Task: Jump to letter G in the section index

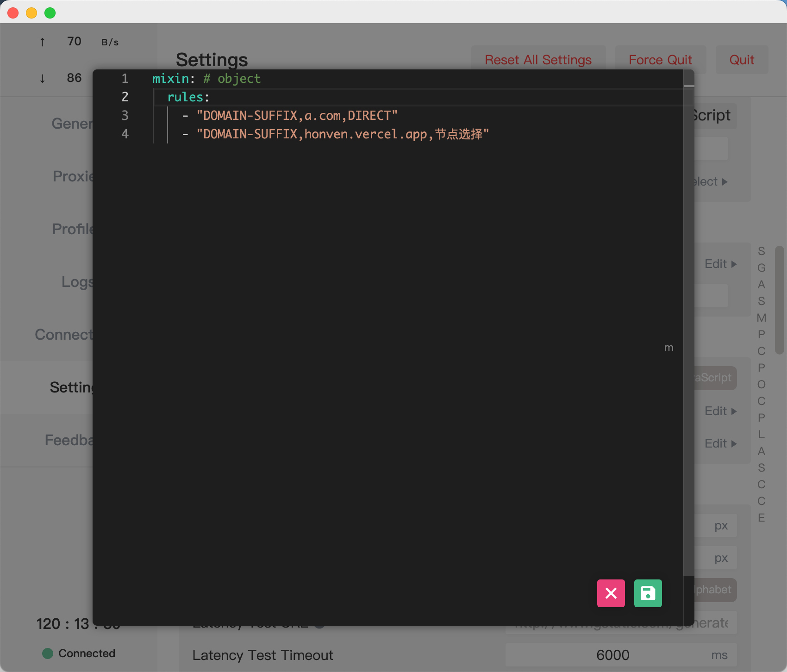Action: pos(761,268)
